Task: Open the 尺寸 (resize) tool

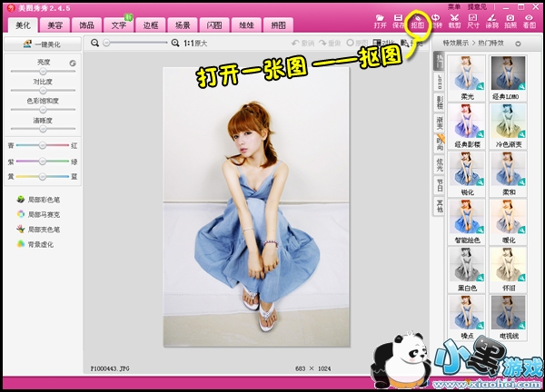Action: [473, 22]
